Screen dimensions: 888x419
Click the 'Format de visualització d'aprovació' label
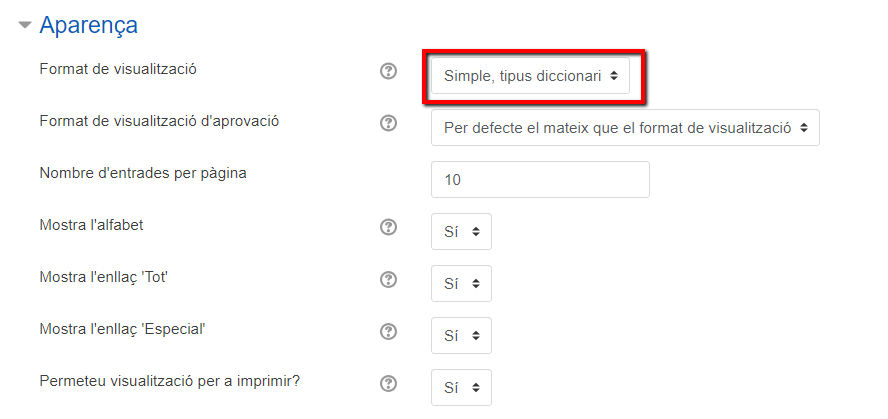[x=159, y=121]
